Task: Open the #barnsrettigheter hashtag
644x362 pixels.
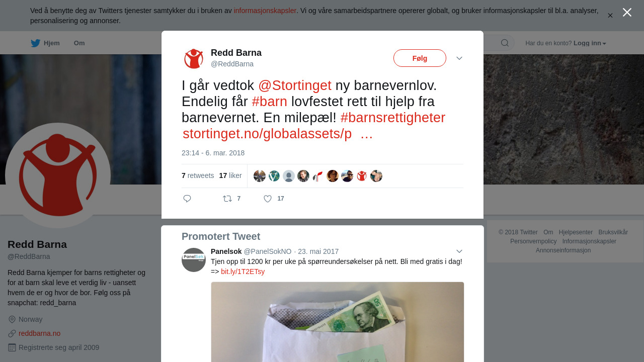Action: coord(393,118)
